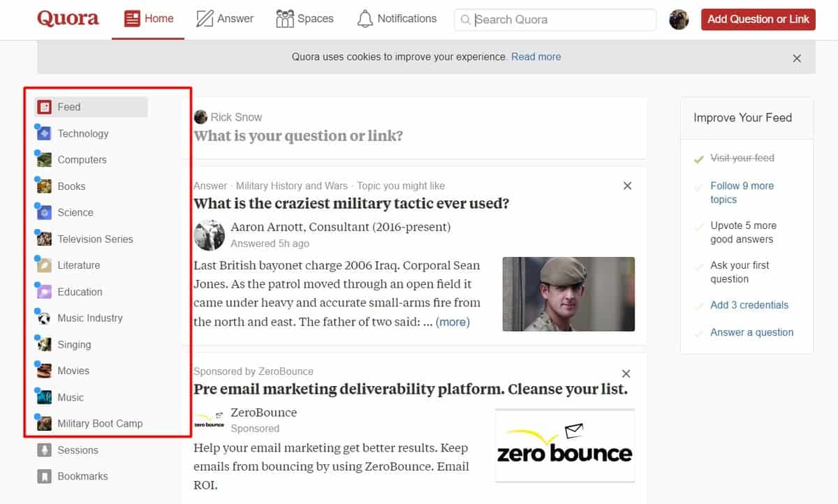838x504 pixels.
Task: Click the Television Series topic icon
Action: [45, 239]
